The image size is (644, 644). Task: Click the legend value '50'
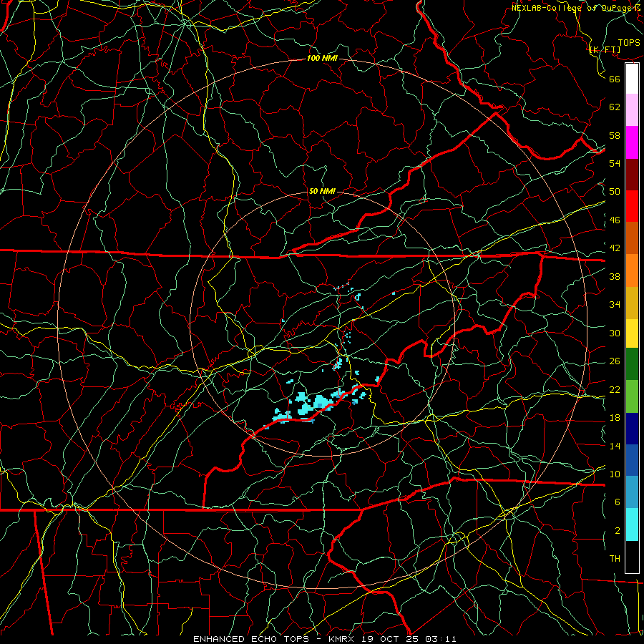point(615,192)
